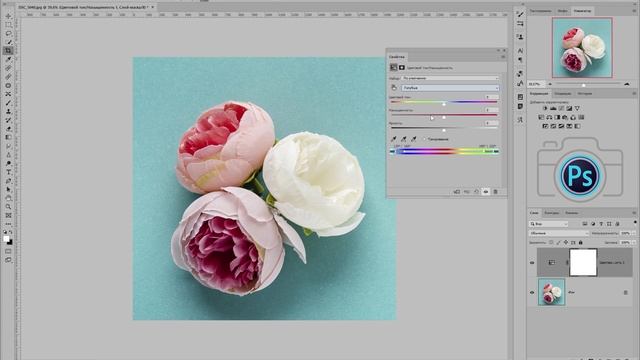Image resolution: width=640 pixels, height=360 pixels.
Task: Click the Hue slider handle
Action: tap(444, 104)
